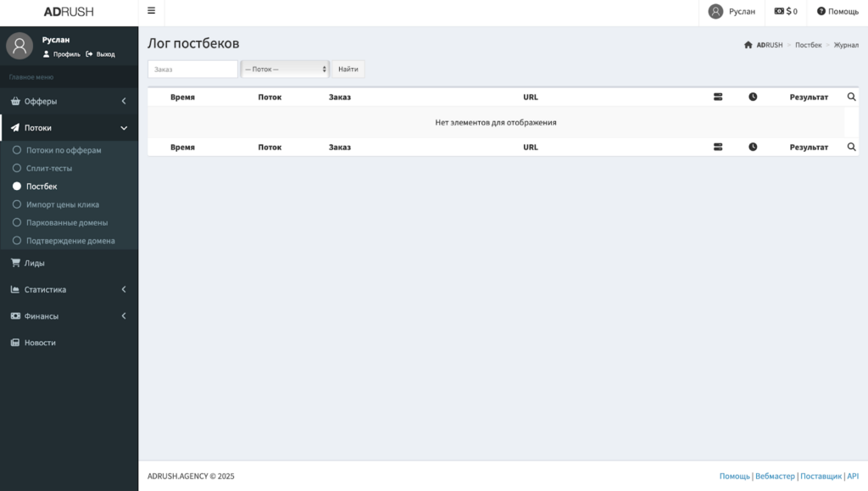Open the Новости section

(70, 343)
